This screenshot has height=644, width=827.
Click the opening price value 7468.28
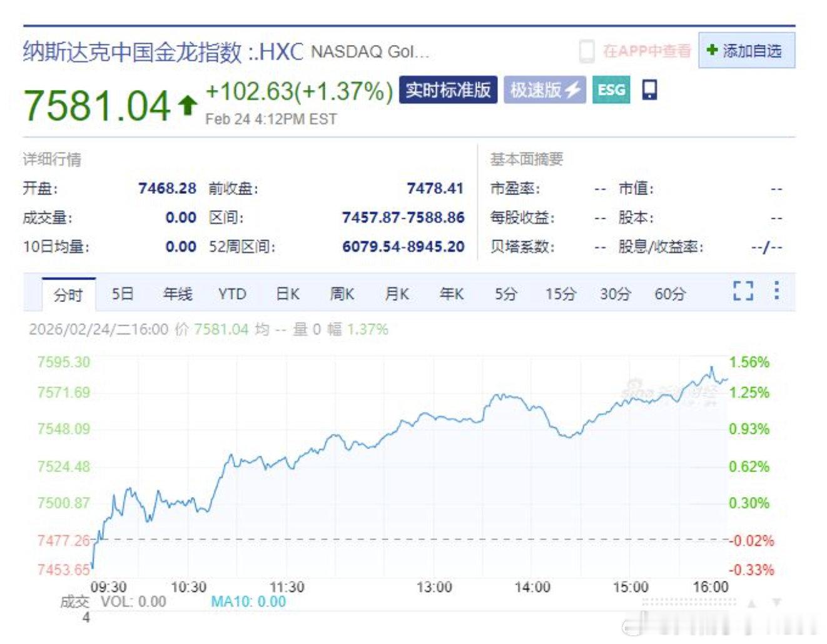pos(167,188)
